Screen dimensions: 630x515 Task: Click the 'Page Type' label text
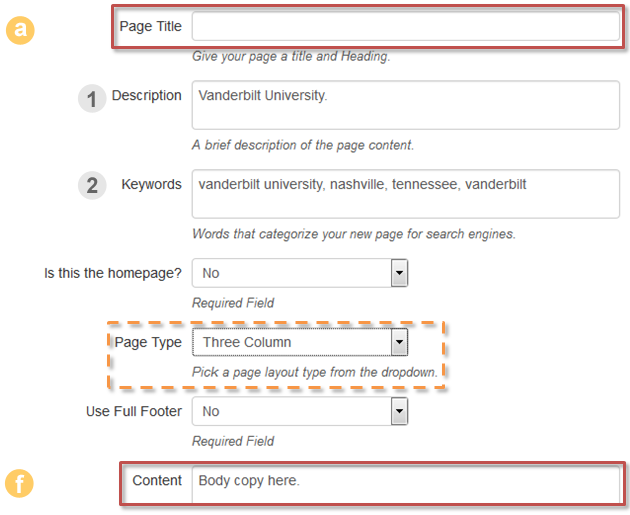(148, 342)
